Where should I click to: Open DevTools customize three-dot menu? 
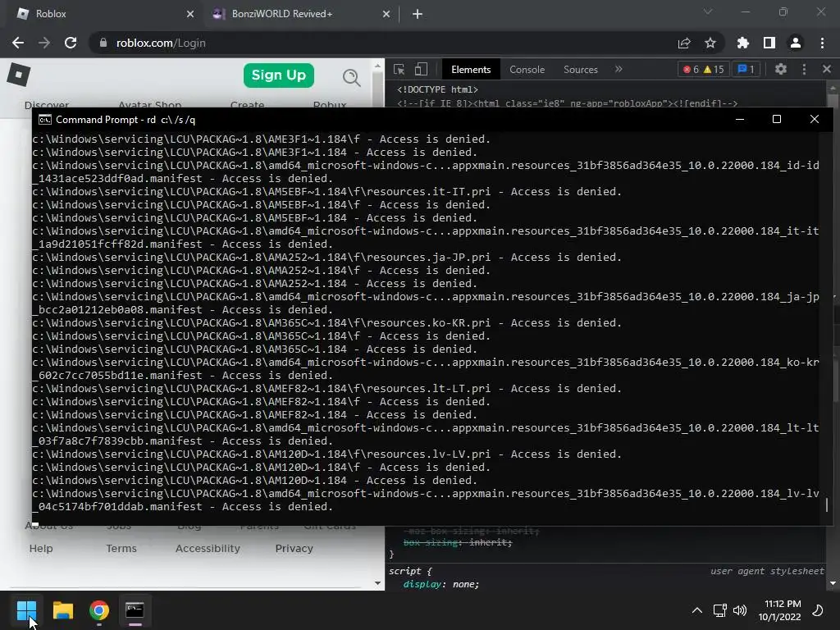click(804, 69)
